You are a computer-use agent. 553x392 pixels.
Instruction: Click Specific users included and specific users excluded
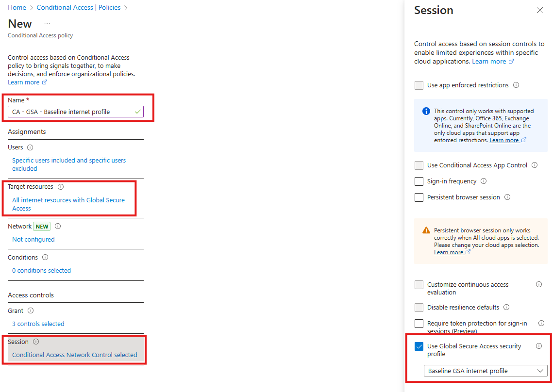tap(68, 164)
